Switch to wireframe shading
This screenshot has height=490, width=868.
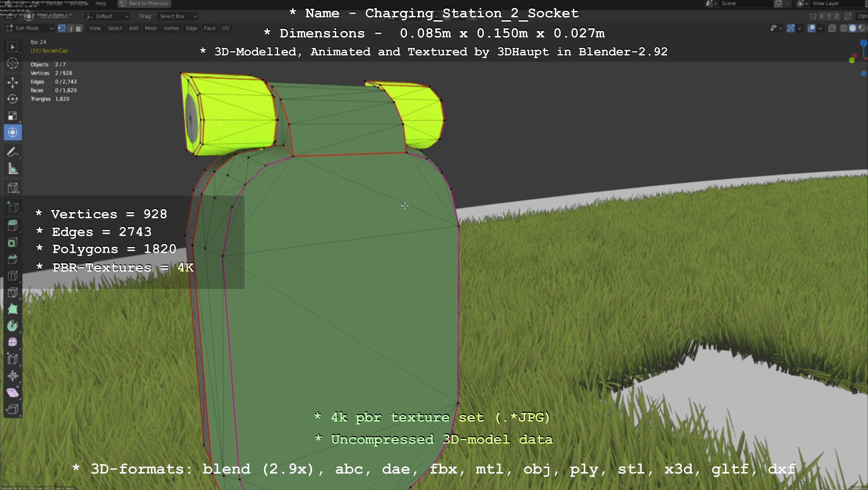(844, 28)
